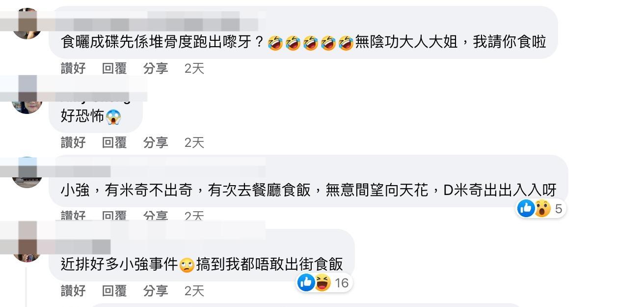This screenshot has width=644, height=307.
Task: Click the haha reaction icon showing 16 reactions
Action: click(322, 282)
